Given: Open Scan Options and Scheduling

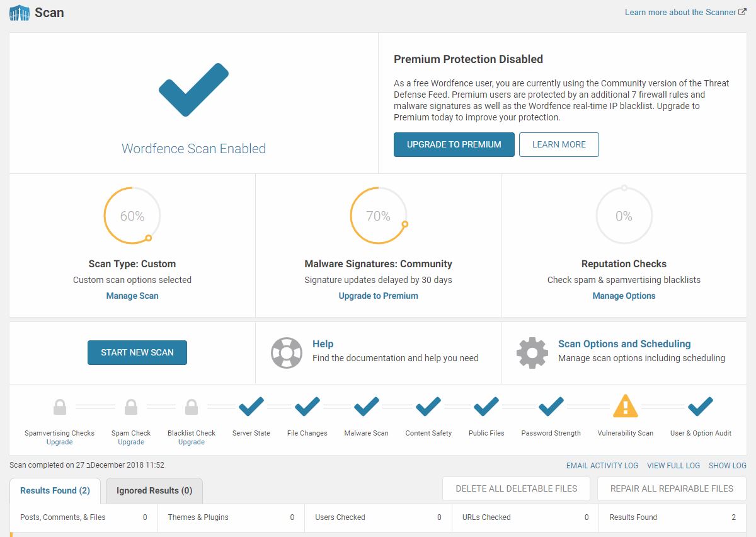Looking at the screenshot, I should pyautogui.click(x=624, y=344).
